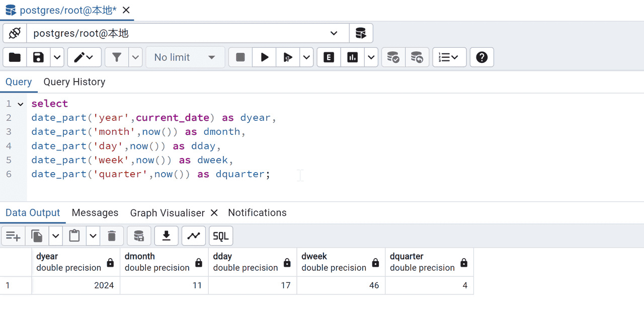The width and height of the screenshot is (644, 312).
Task: Switch to the Query History tab
Action: click(x=74, y=82)
